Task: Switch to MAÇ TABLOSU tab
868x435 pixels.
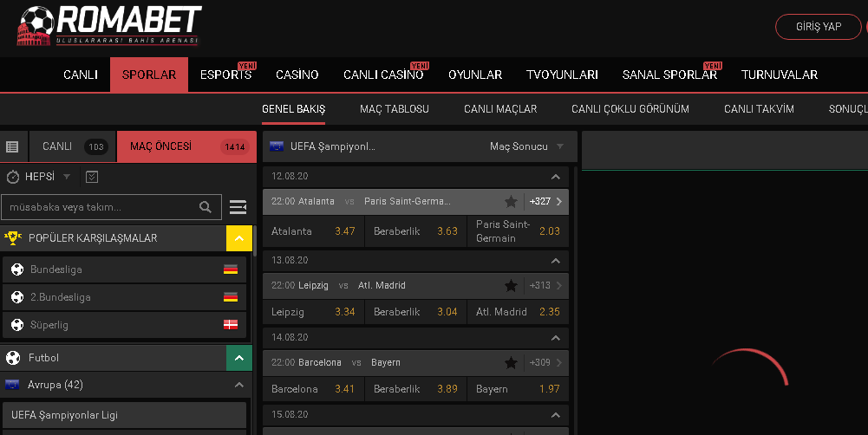Action: coord(395,109)
